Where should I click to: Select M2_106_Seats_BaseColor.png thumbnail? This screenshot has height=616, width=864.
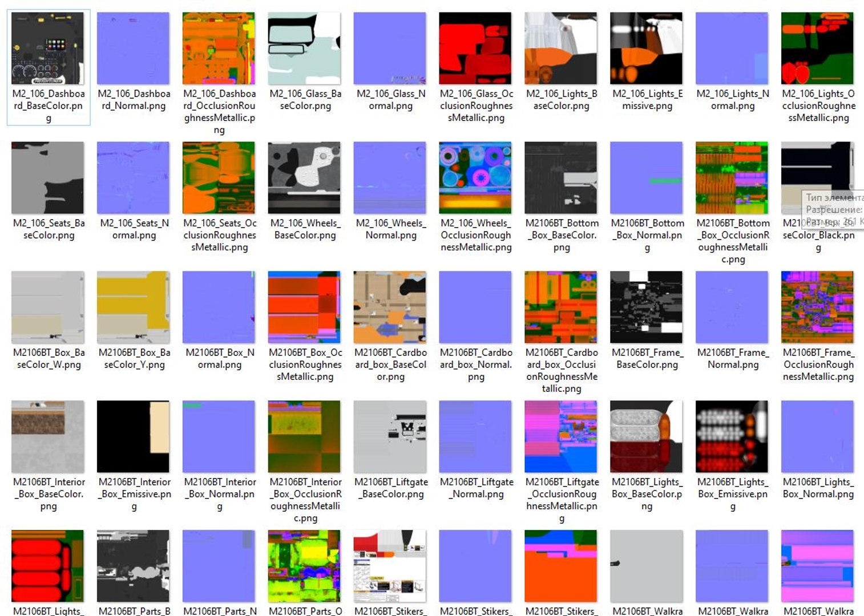[48, 178]
